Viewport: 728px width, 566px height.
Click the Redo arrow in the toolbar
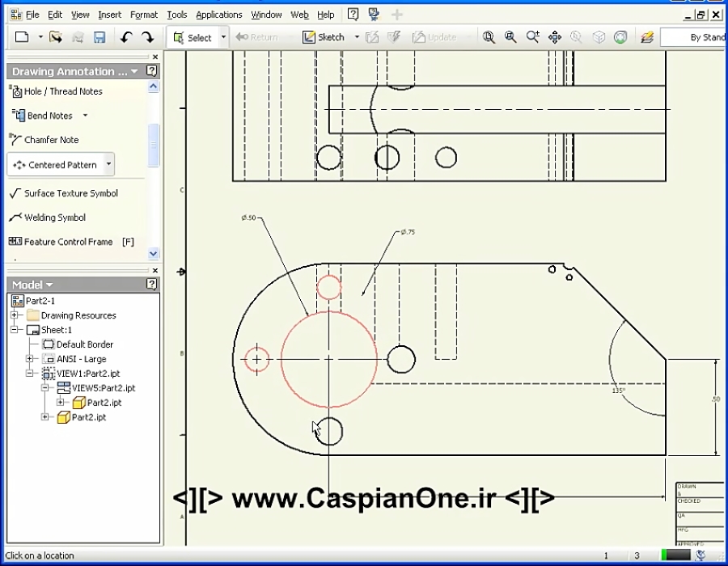[x=147, y=36]
